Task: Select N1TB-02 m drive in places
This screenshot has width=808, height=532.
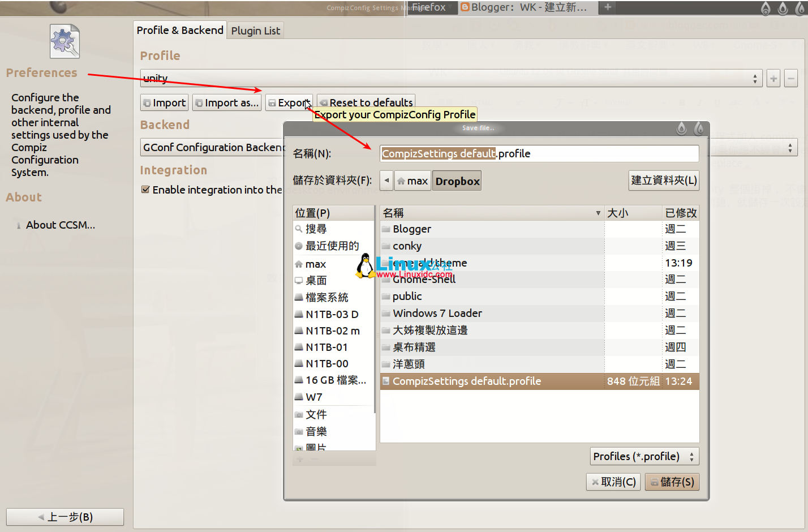Action: (334, 331)
